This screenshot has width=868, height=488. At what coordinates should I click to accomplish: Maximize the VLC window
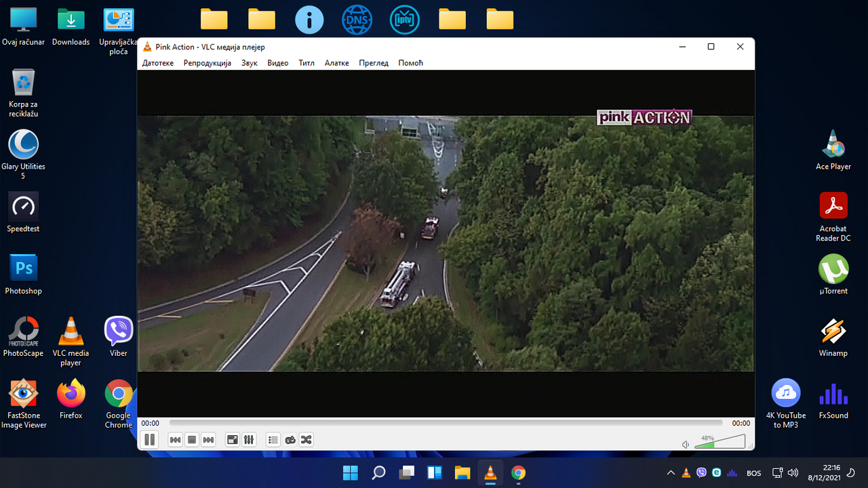point(711,47)
